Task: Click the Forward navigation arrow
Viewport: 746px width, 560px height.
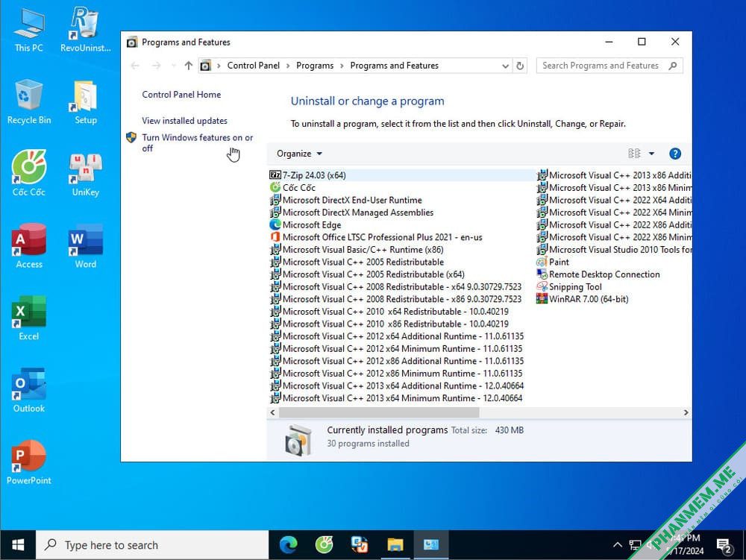Action: click(x=157, y=66)
